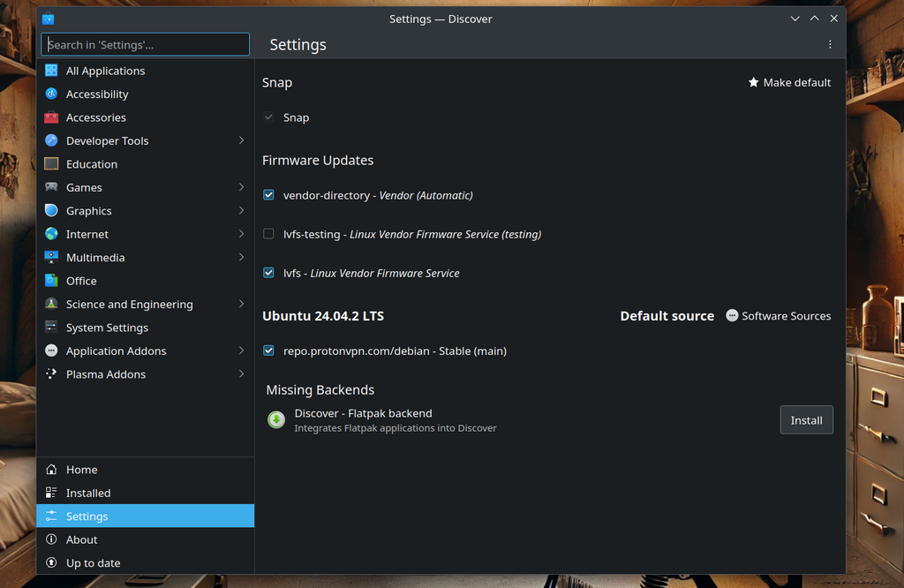Select the Office category label
Screen dimensions: 904x588
pos(81,281)
